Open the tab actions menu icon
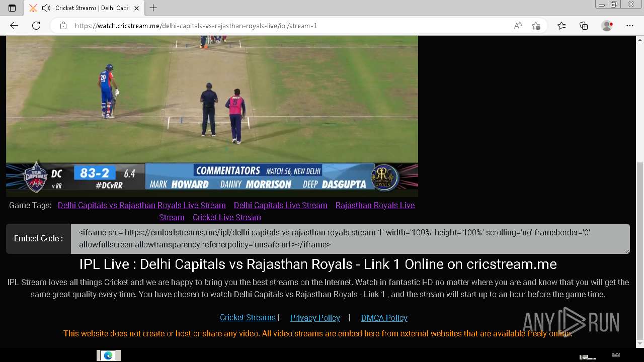644x362 pixels. coord(12,8)
